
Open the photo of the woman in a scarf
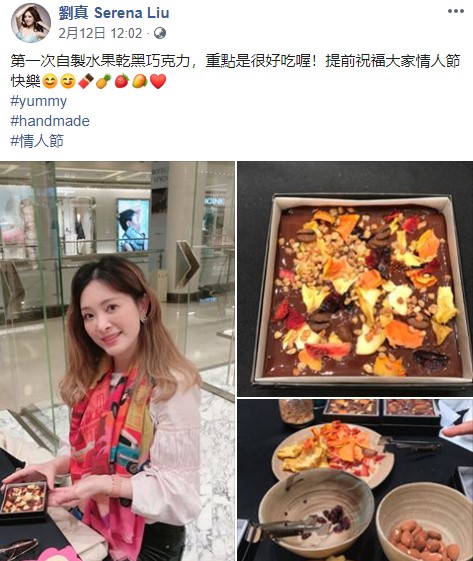pyautogui.click(x=117, y=361)
